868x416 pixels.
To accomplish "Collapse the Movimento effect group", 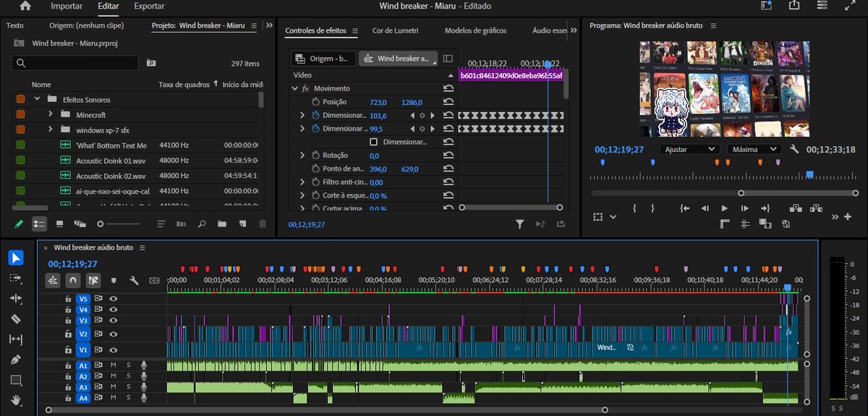I will 294,88.
